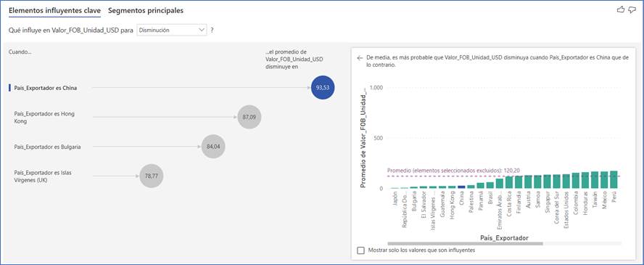Click the Estados Unidos bar in chart
The width and height of the screenshot is (644, 265).
(566, 182)
